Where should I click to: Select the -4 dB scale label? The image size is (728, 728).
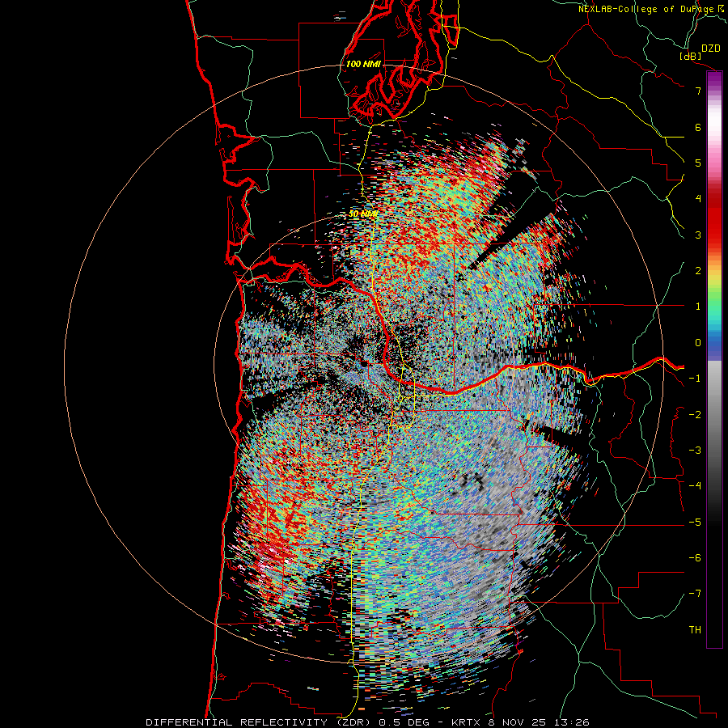point(695,486)
